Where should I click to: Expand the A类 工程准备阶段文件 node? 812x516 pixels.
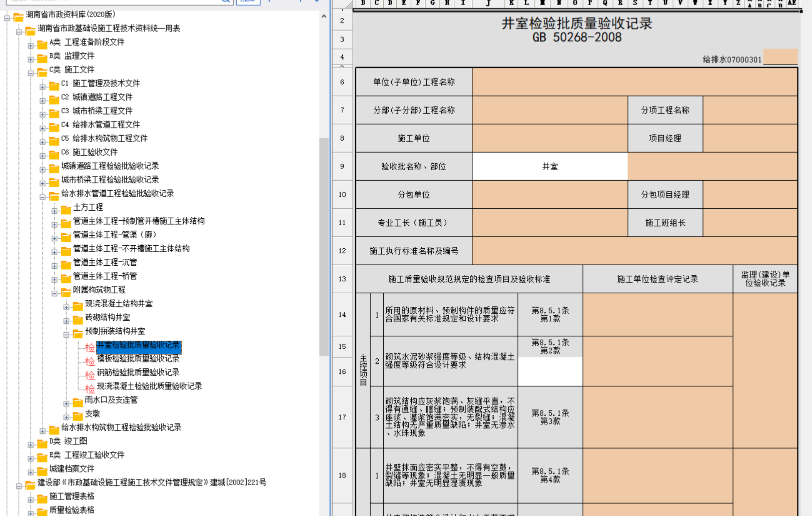coord(31,46)
